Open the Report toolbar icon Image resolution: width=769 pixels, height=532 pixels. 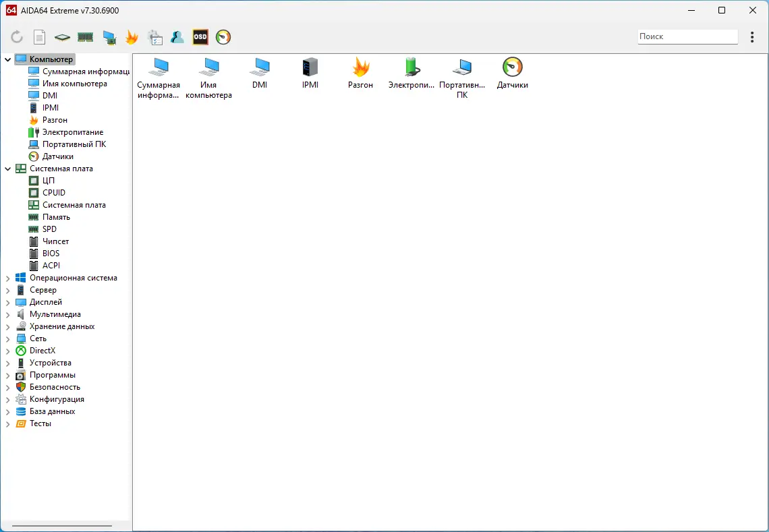point(39,37)
